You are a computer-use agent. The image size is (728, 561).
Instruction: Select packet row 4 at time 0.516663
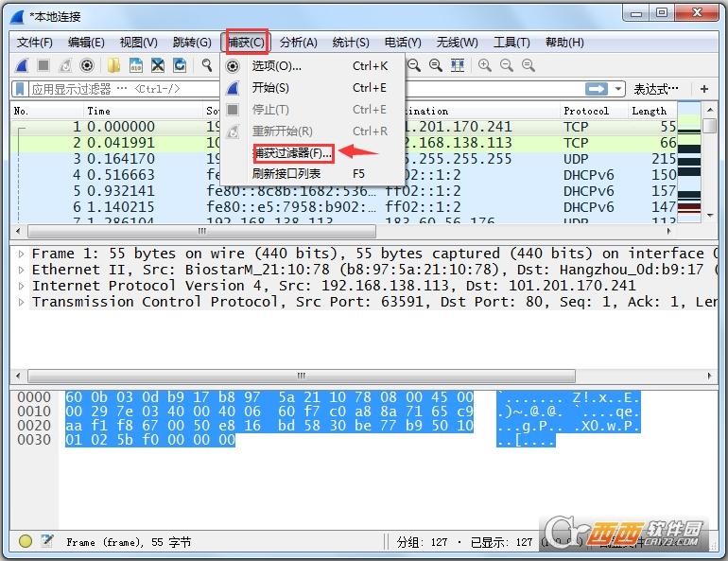click(343, 175)
